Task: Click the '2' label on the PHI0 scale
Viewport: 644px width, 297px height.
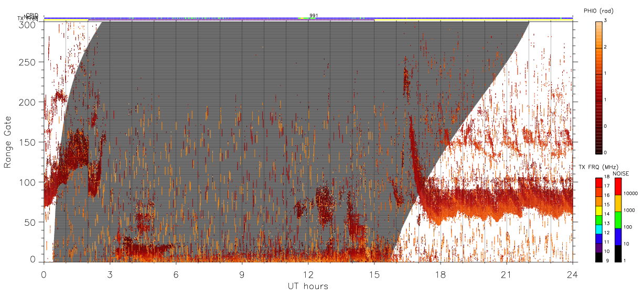Action: coord(606,47)
